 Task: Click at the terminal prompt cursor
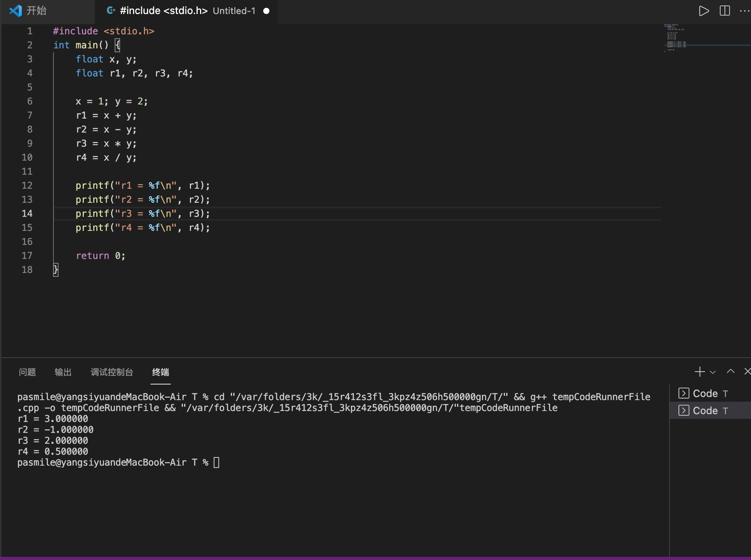216,463
